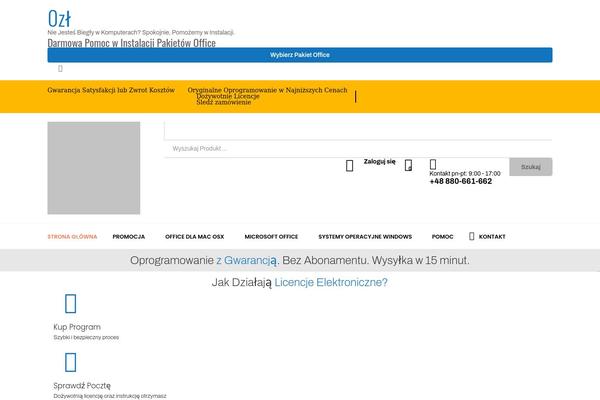This screenshot has width=600, height=400.
Task: Select Strona Główna menu item
Action: point(72,237)
